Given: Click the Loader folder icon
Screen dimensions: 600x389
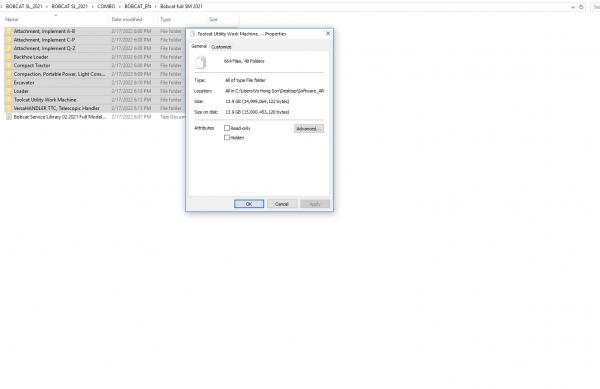Looking at the screenshot, I should (9, 91).
